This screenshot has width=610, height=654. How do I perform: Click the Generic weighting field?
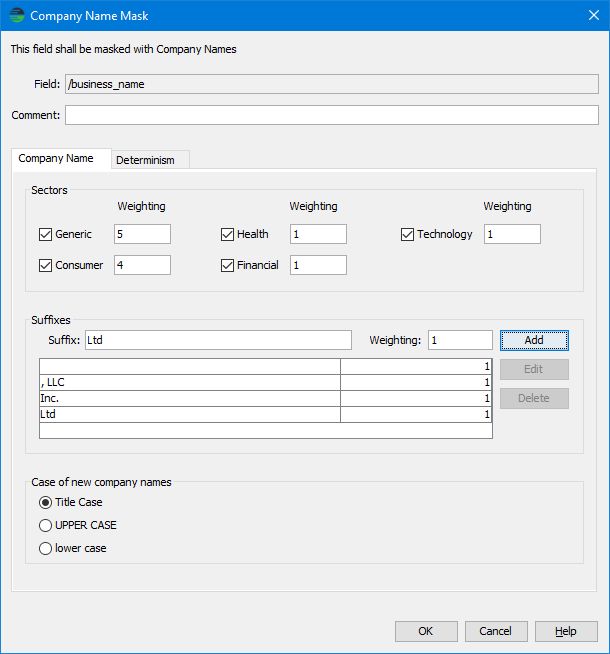coord(143,234)
